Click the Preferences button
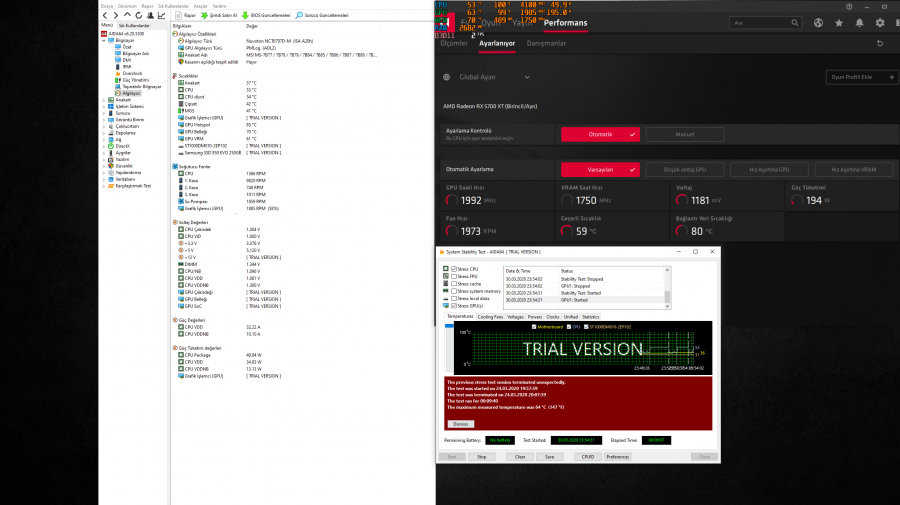The image size is (900, 505). (618, 457)
